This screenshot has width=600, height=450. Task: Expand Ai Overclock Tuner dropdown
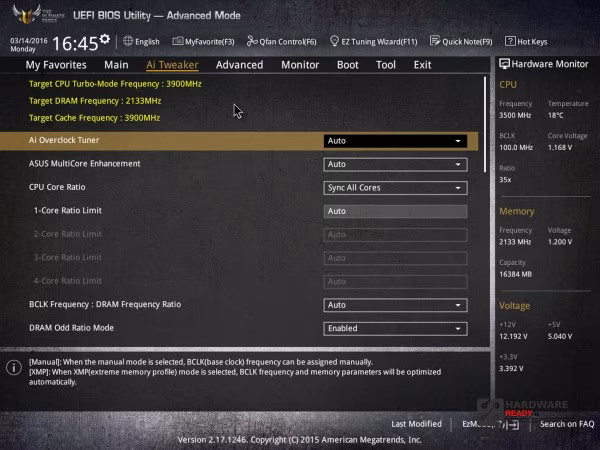tap(395, 141)
